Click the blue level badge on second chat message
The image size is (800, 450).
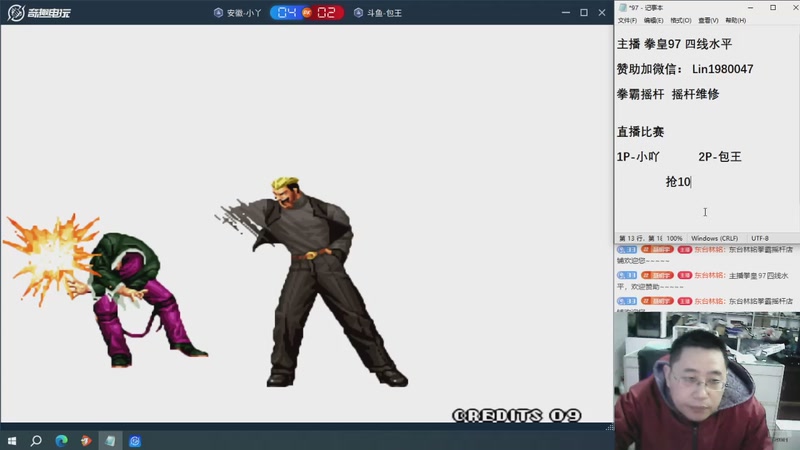pyautogui.click(x=627, y=276)
